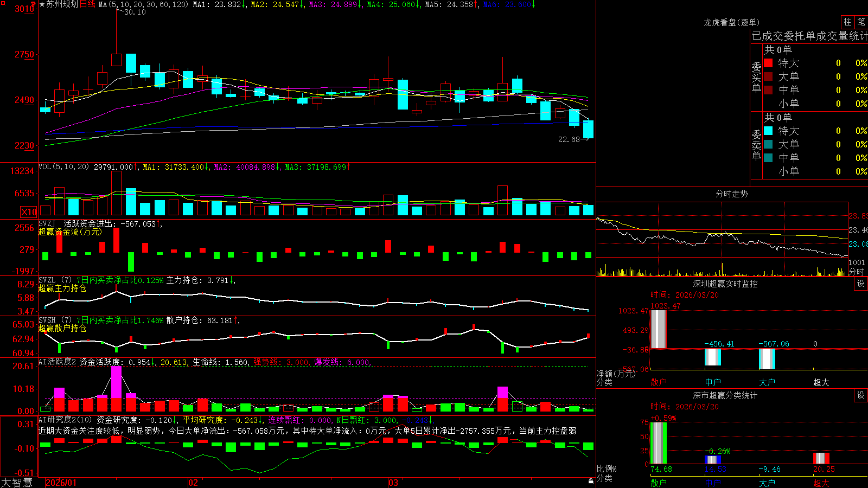
Task: Click the cyan 特大 sell order marker
Action: click(768, 131)
